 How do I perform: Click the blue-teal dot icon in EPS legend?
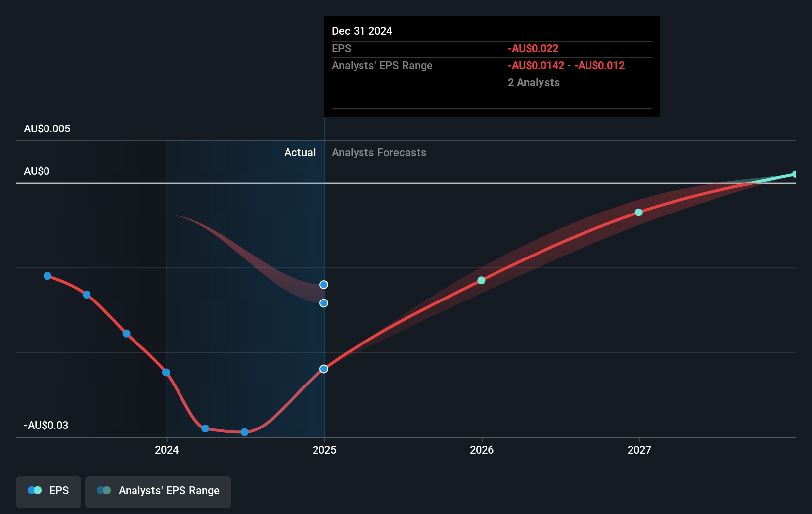click(34, 490)
